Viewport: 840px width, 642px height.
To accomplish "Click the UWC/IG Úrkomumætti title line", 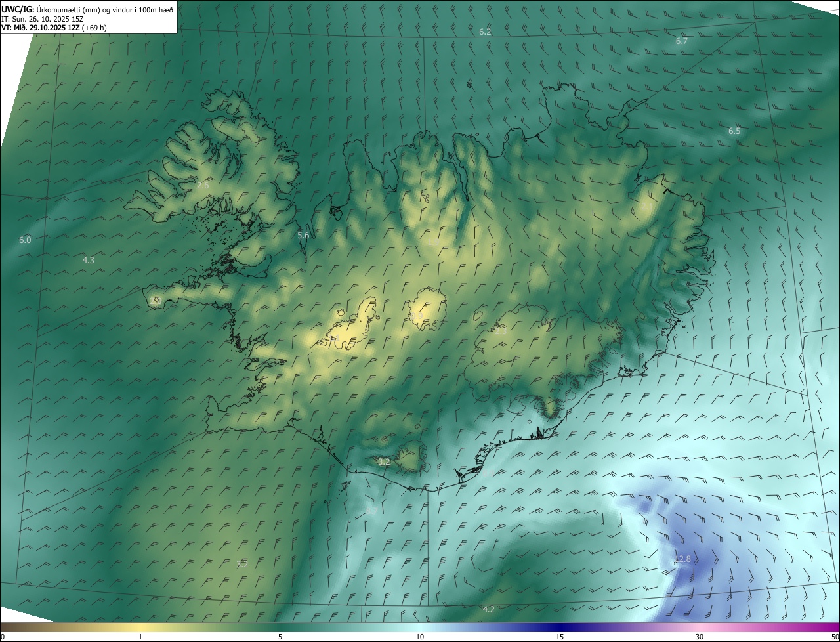I will 87,9.
